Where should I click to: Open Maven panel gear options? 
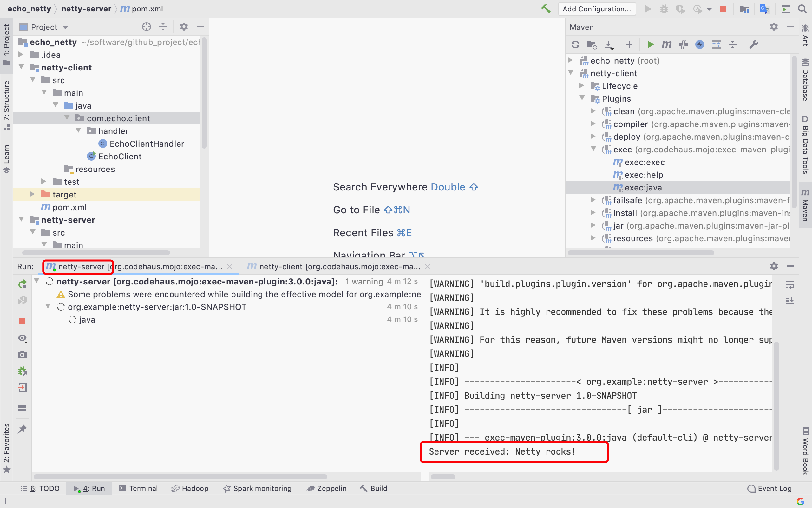pos(774,27)
